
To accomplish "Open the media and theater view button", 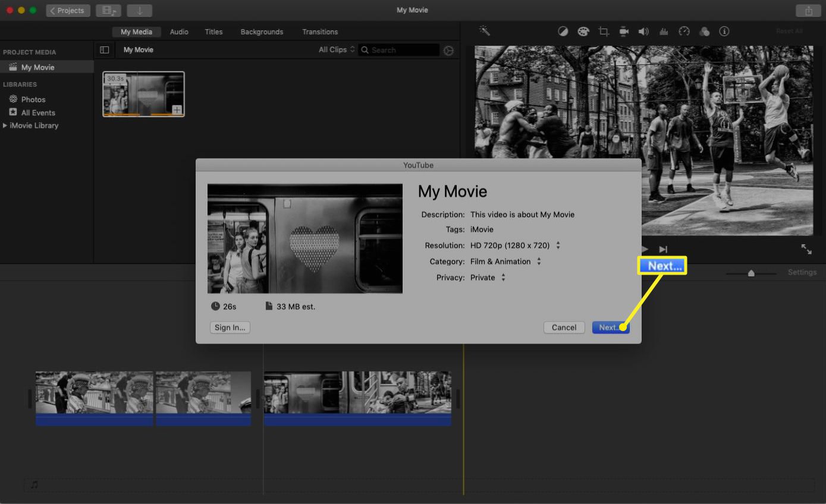I will 108,11.
